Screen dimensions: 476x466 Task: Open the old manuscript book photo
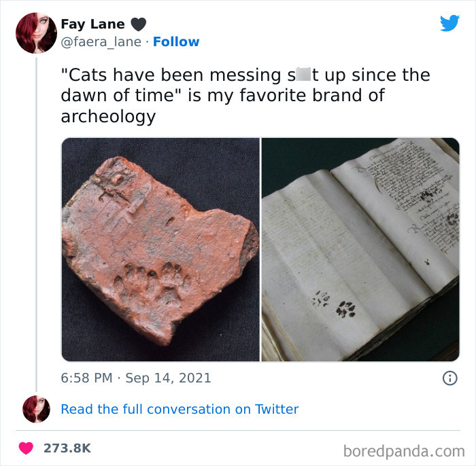coord(360,249)
